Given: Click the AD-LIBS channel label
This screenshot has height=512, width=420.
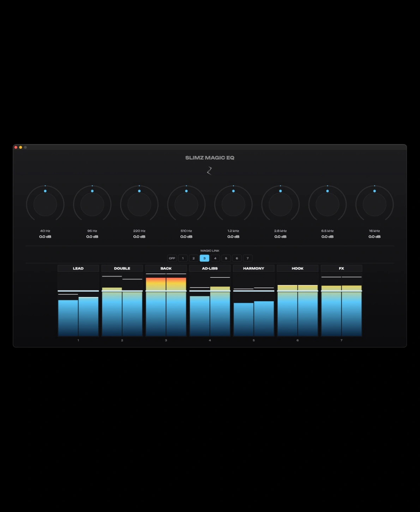Looking at the screenshot, I should pyautogui.click(x=210, y=269).
